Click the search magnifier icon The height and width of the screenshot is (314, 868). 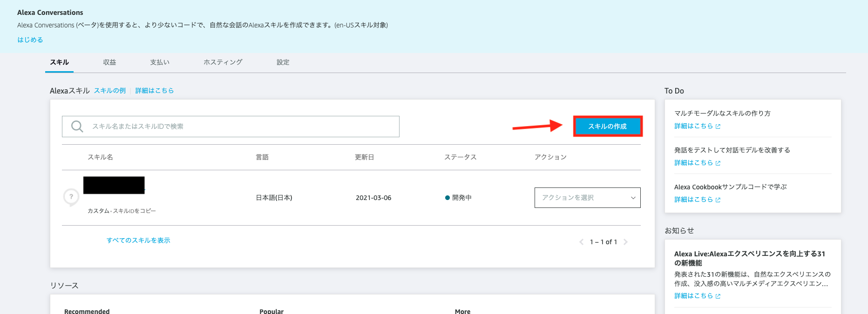pyautogui.click(x=77, y=127)
